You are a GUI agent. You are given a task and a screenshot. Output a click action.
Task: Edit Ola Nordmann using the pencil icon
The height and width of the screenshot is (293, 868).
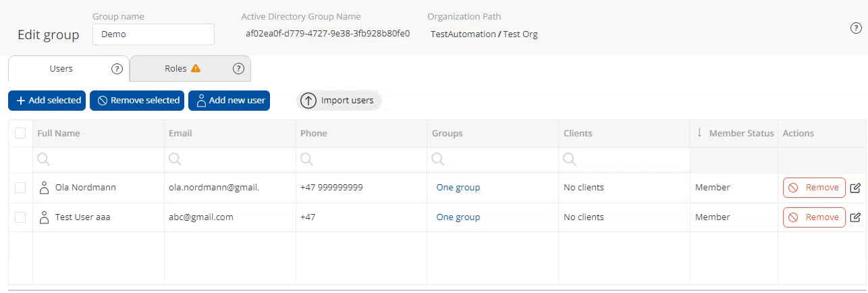(x=855, y=188)
